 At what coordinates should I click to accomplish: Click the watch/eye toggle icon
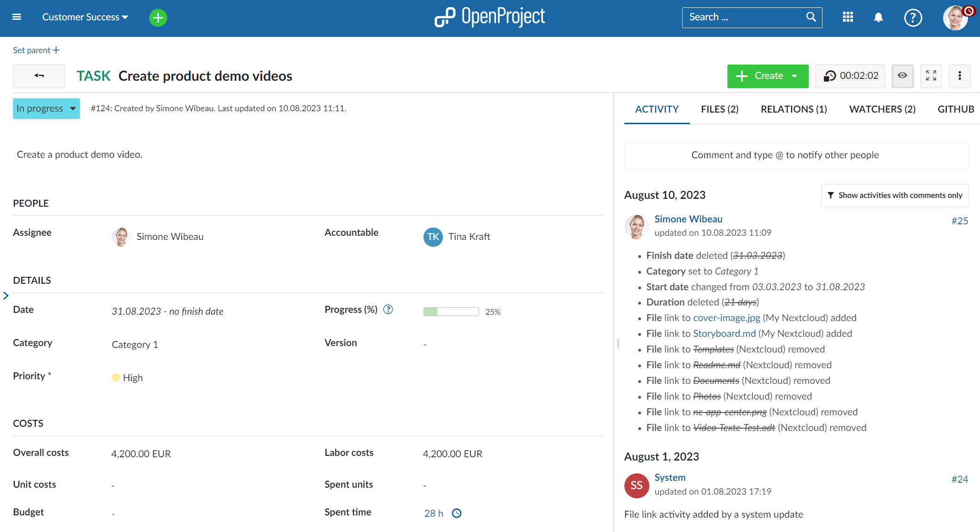(x=903, y=76)
